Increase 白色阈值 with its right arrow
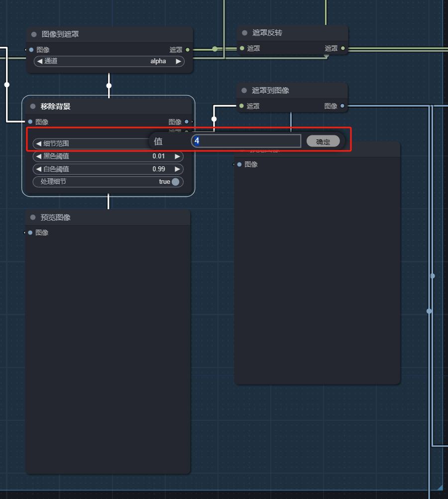448x499 pixels. click(x=177, y=169)
